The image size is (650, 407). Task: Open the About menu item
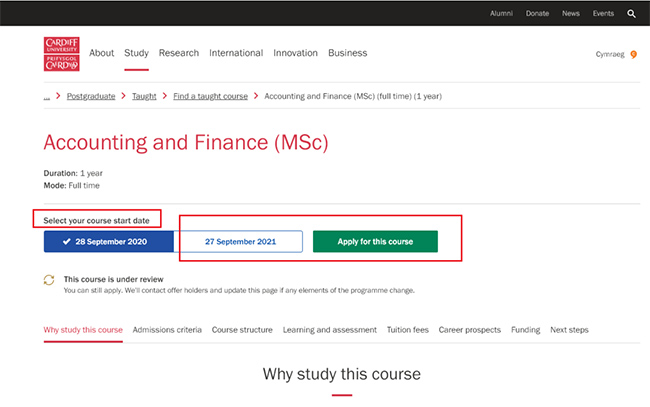coord(101,53)
